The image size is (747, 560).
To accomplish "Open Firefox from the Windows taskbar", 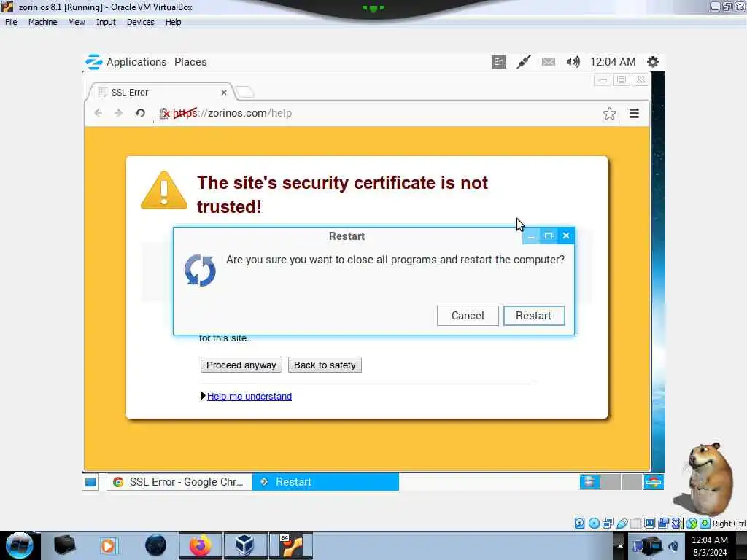I will coord(201,545).
